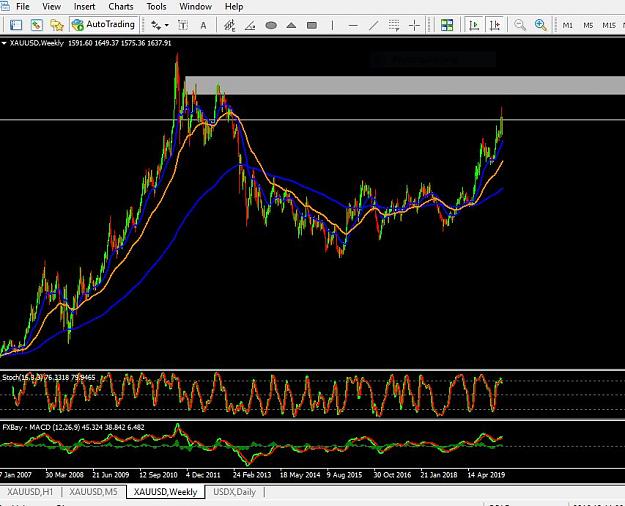Open the Tools menu
Viewport: 625px width, 506px height.
(156, 7)
